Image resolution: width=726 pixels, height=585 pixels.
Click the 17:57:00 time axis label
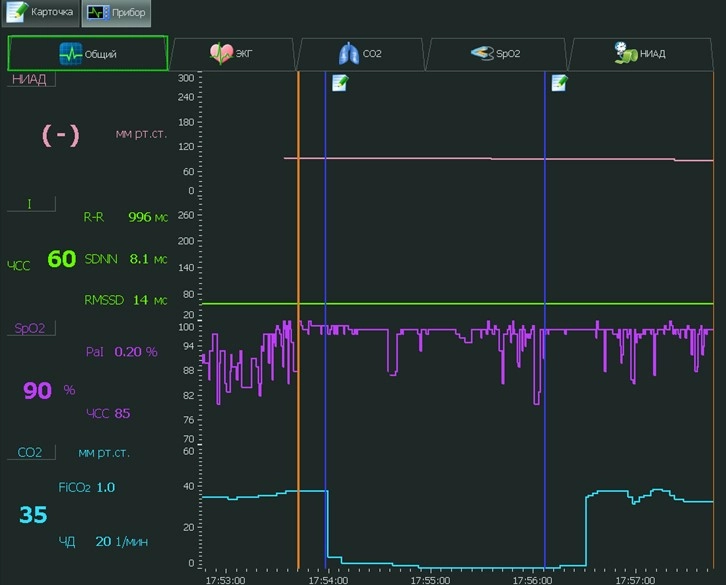click(635, 580)
